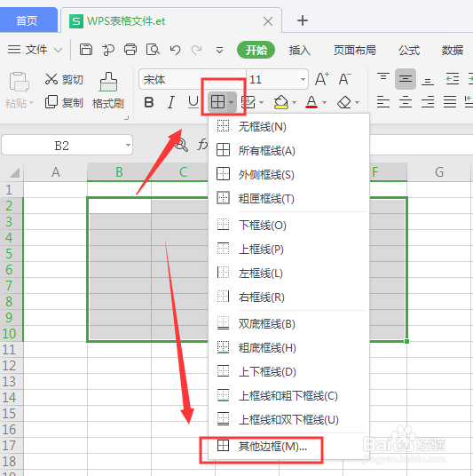The width and height of the screenshot is (473, 476).
Task: Choose 所有框线(A) from border menu
Action: (x=288, y=151)
